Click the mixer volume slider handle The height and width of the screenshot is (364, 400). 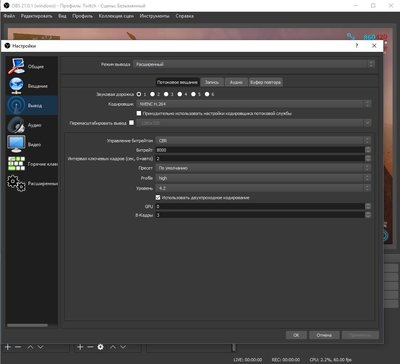[234, 348]
